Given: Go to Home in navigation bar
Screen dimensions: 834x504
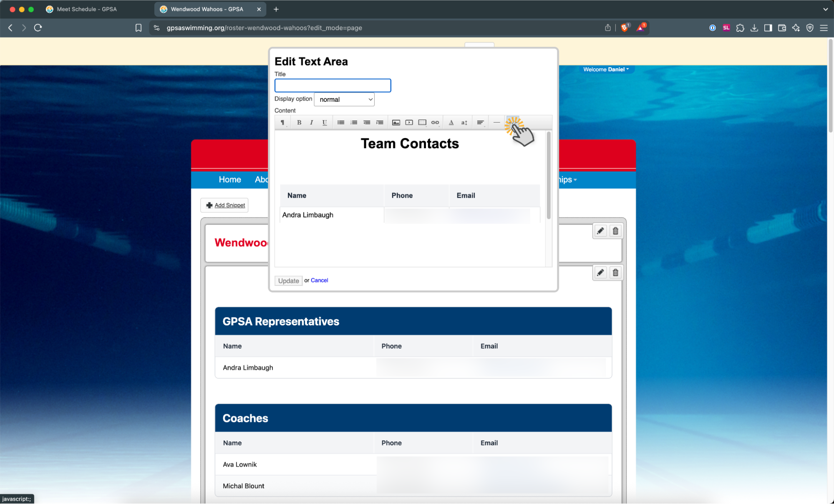Looking at the screenshot, I should 229,179.
